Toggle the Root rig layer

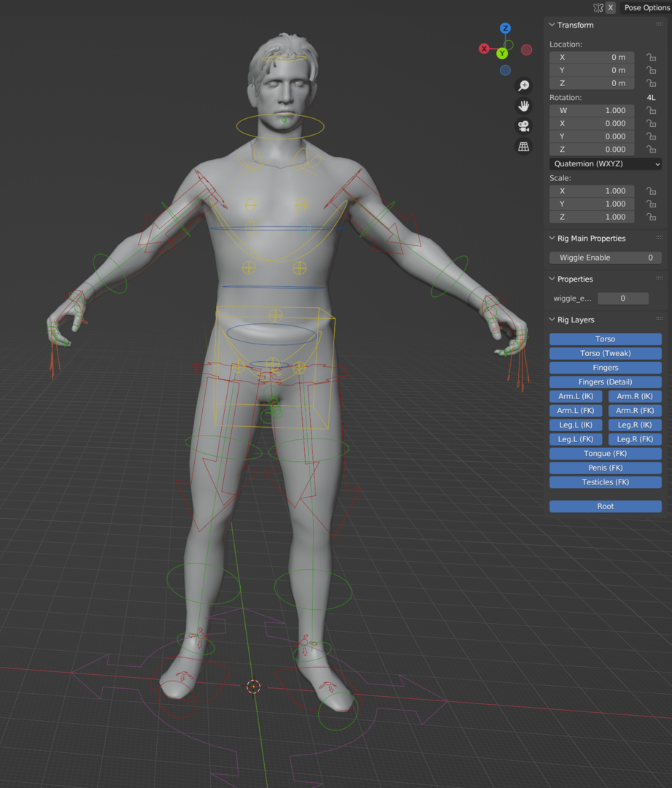coord(605,506)
